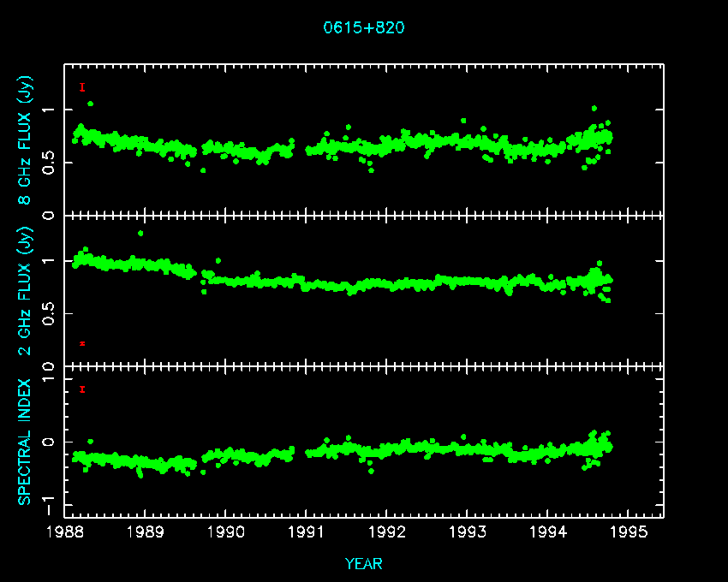This screenshot has height=582, width=728.
Task: Click the red error bar in 8 GHz panel
Action: click(x=82, y=87)
